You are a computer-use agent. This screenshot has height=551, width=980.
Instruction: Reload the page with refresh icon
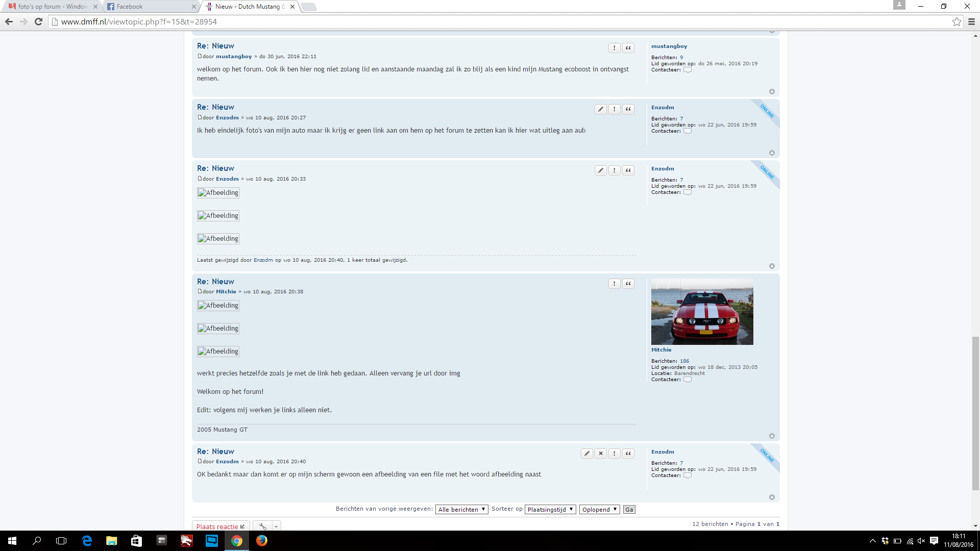[38, 21]
